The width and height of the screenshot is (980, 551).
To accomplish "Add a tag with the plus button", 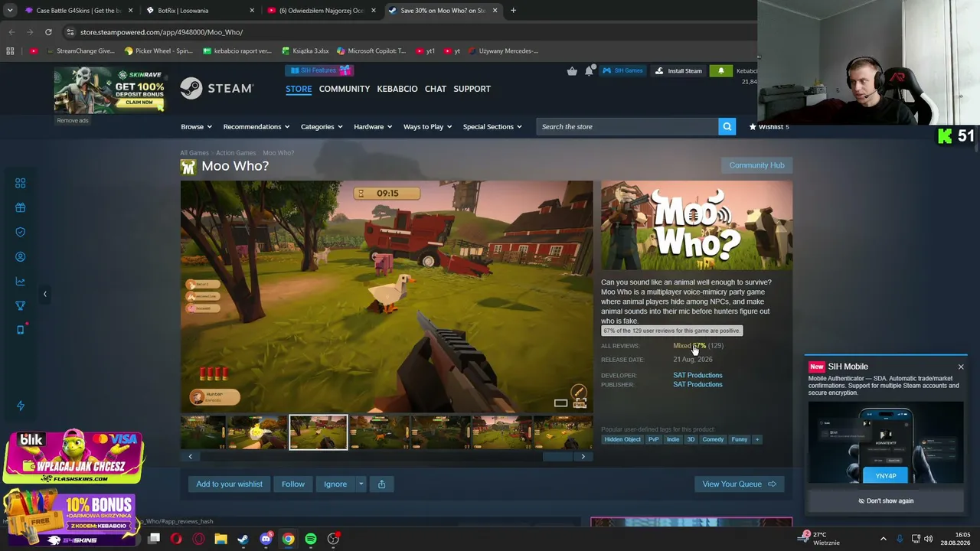I will 756,439.
